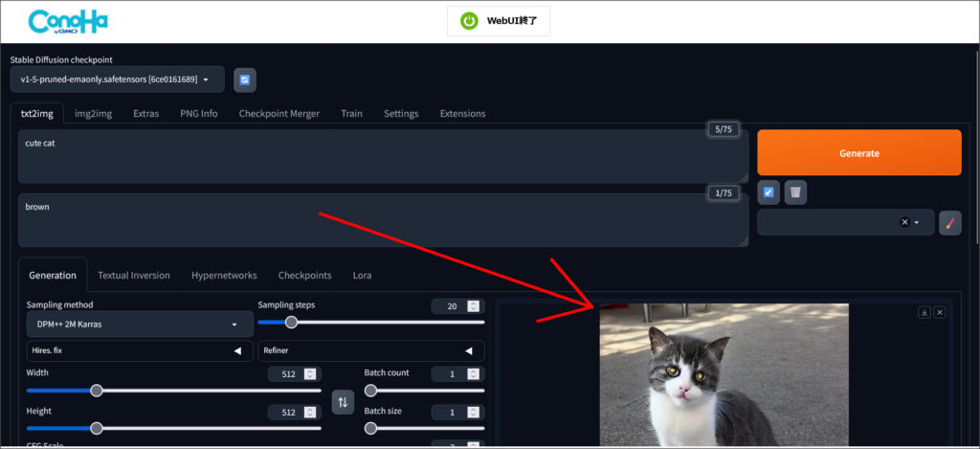Viewport: 980px width, 449px height.
Task: Open the Sampling method dropdown
Action: click(x=140, y=325)
